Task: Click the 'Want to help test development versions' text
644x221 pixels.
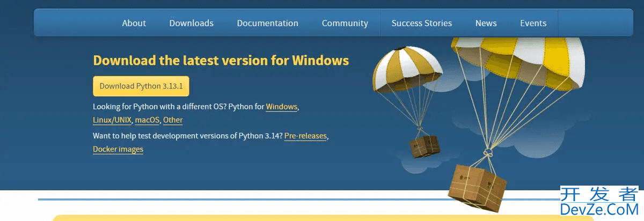Action: (x=165, y=136)
